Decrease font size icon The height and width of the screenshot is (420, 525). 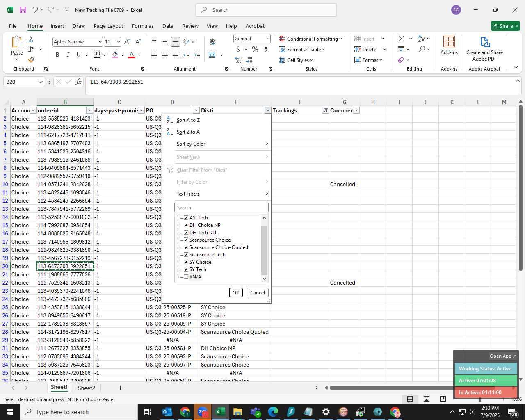(138, 41)
